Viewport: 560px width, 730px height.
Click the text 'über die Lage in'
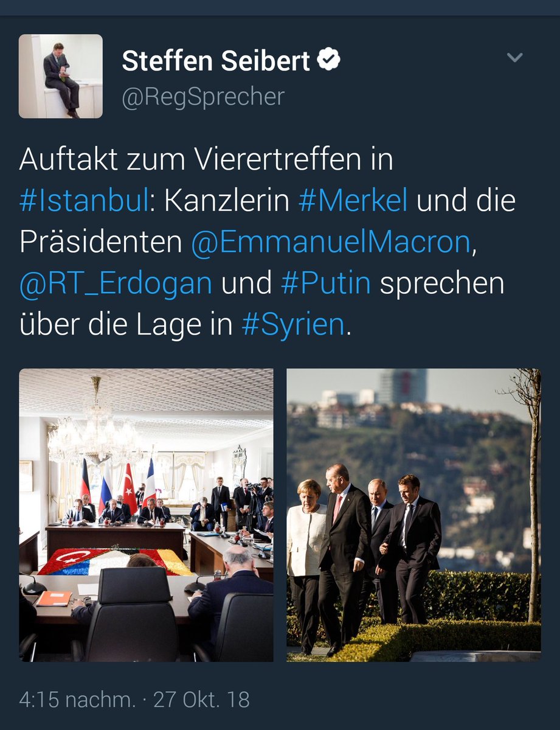[126, 325]
